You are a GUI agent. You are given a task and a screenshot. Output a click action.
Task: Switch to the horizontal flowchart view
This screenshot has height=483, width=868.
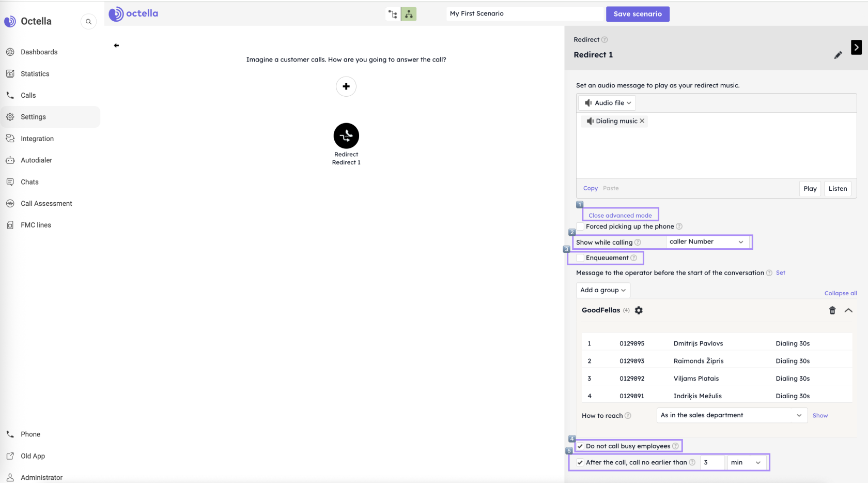[392, 14]
